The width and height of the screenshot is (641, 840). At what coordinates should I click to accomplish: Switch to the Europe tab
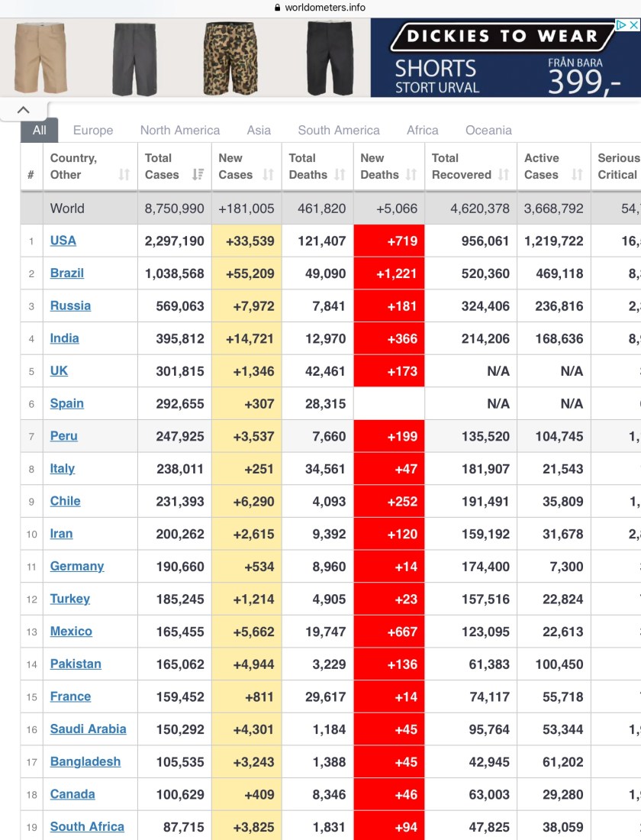click(93, 130)
